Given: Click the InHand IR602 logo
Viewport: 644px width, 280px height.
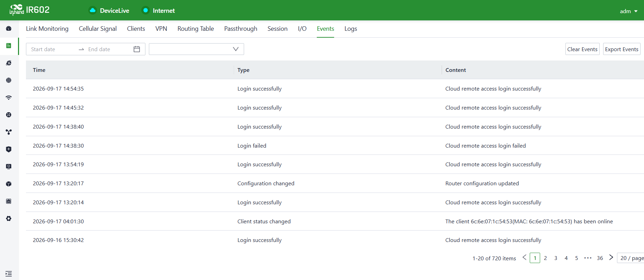Looking at the screenshot, I should [x=29, y=10].
